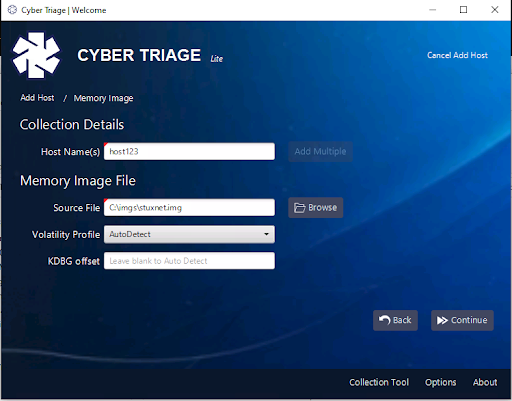512x401 pixels.
Task: Open the Volatility Profile dropdown arrow
Action: point(266,234)
